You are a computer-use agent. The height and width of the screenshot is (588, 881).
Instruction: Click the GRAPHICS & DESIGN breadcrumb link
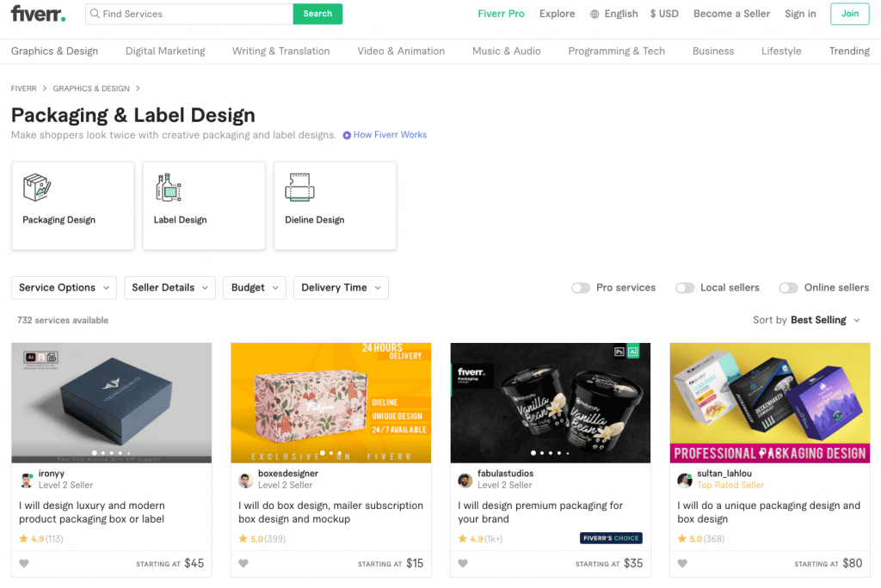coord(91,89)
